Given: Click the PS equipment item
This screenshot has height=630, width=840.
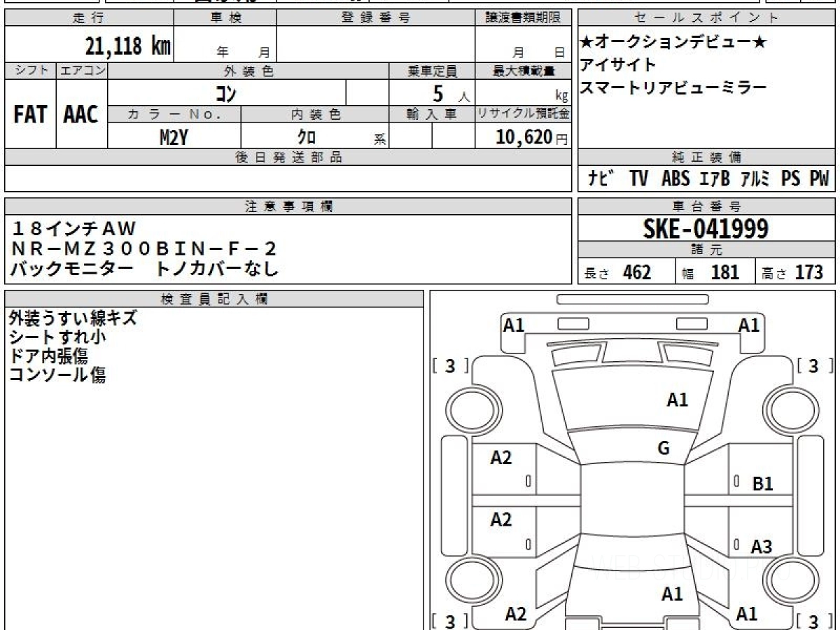Looking at the screenshot, I should pos(791,179).
